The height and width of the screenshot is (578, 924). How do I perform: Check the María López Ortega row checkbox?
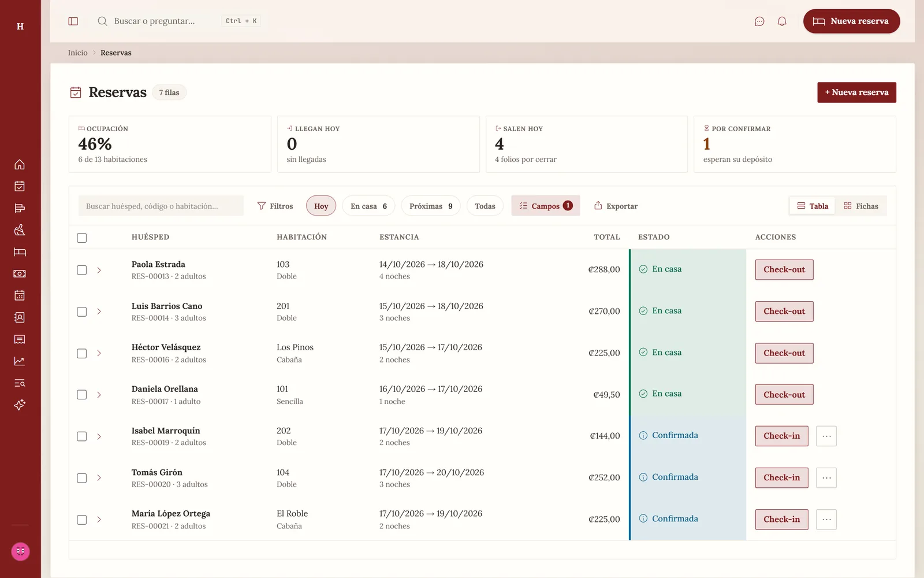click(x=82, y=520)
